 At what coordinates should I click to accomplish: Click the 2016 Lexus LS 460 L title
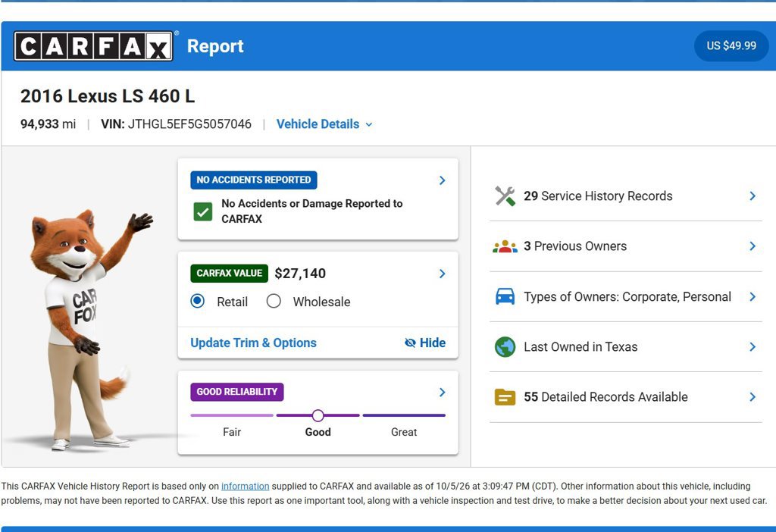pyautogui.click(x=108, y=96)
